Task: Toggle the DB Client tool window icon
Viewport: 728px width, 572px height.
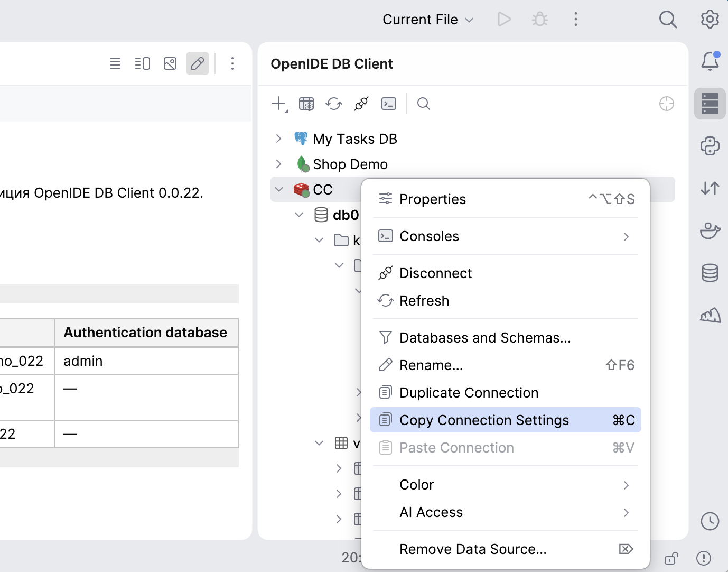Action: (x=710, y=104)
